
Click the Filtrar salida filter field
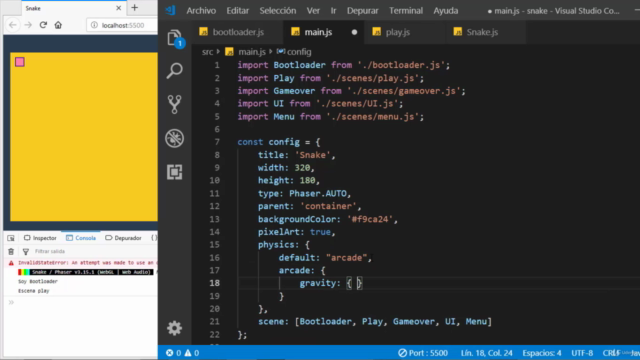click(50, 251)
